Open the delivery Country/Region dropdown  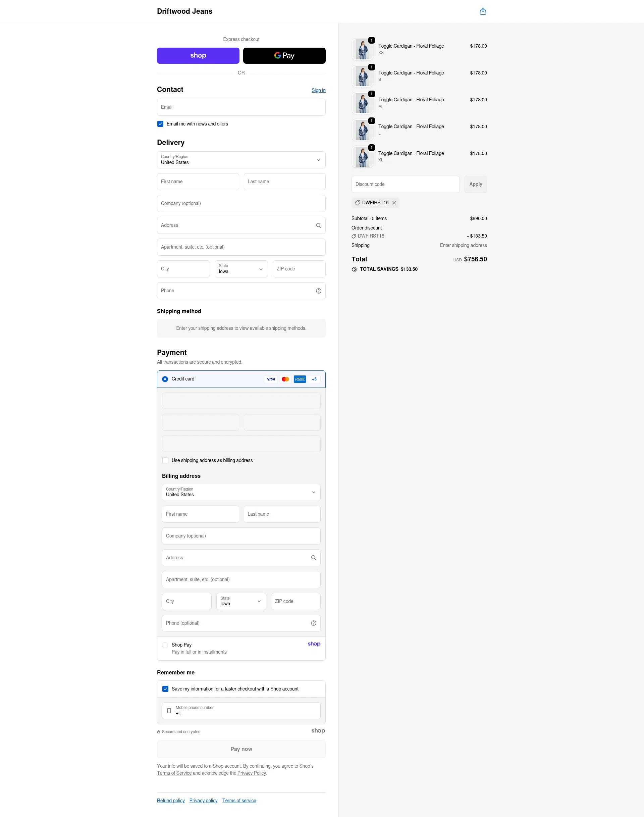coord(241,160)
